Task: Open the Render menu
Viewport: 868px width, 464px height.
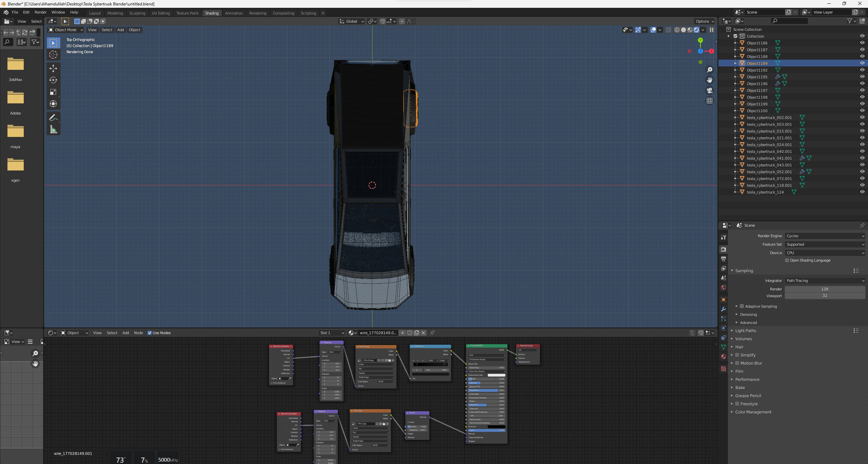Action: [x=40, y=12]
